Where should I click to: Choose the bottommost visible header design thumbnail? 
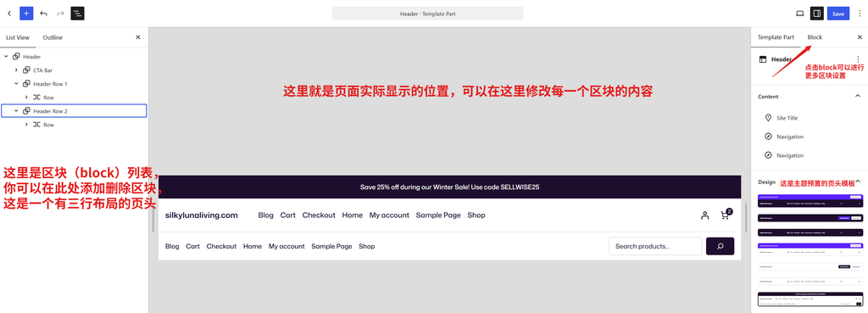point(810,299)
